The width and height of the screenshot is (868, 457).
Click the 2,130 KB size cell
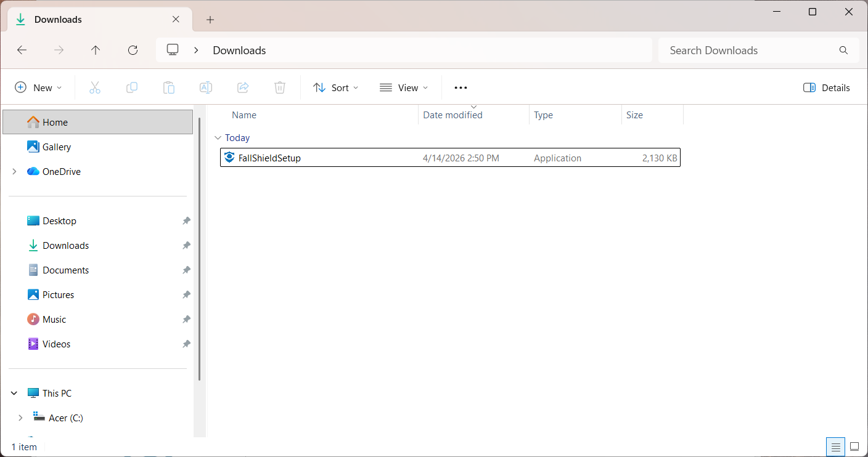click(660, 158)
